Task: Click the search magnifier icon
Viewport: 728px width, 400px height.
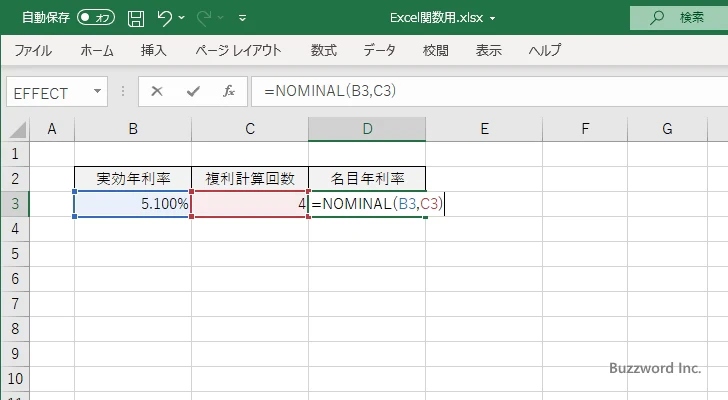Action: (x=656, y=18)
